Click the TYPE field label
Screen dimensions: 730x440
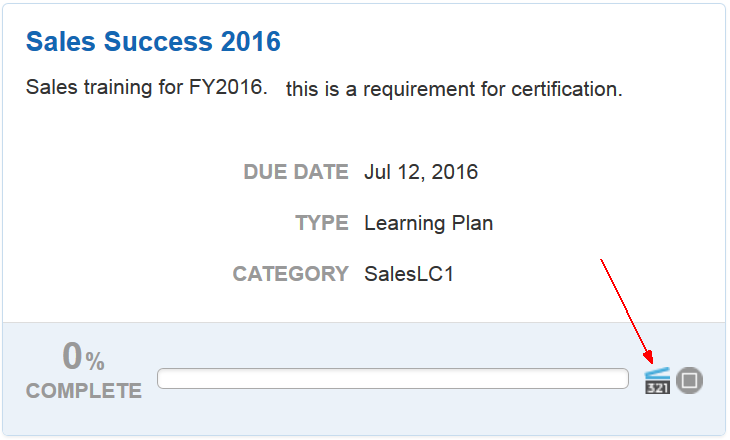pyautogui.click(x=322, y=223)
